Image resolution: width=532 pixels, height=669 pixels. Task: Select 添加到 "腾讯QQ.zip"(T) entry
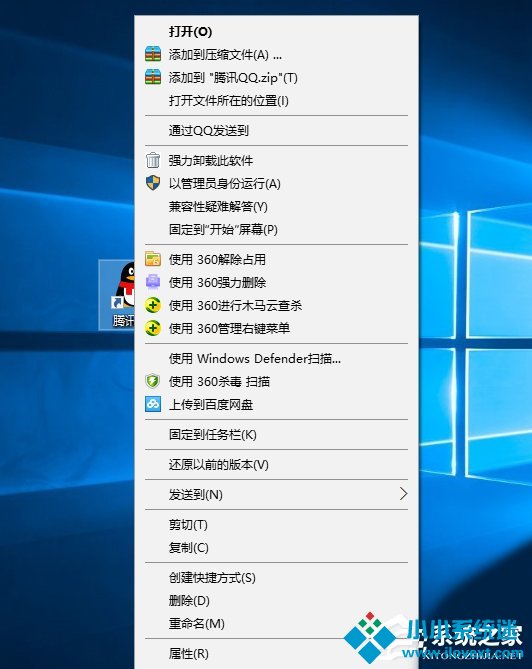pos(276,78)
